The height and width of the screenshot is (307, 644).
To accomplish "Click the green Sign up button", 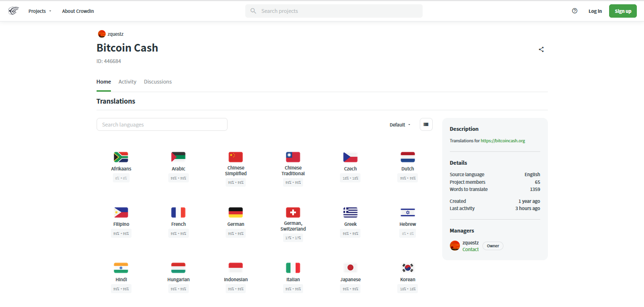I will pyautogui.click(x=623, y=11).
